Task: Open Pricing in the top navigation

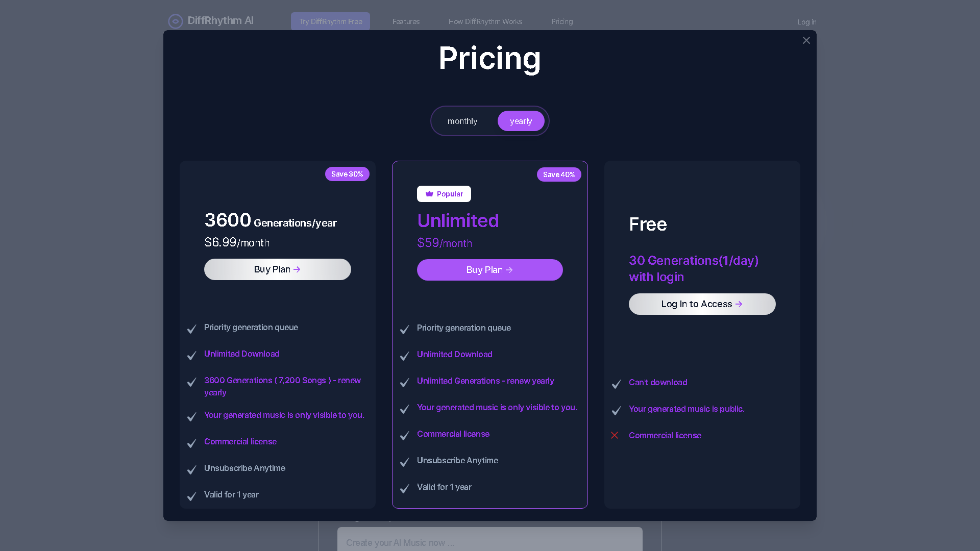Action: pyautogui.click(x=561, y=21)
